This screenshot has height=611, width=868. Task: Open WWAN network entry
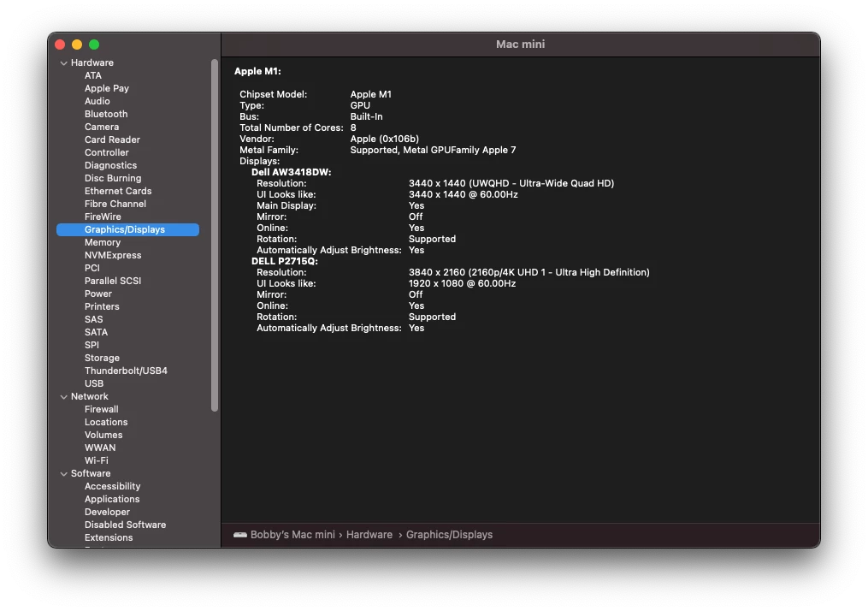click(100, 448)
